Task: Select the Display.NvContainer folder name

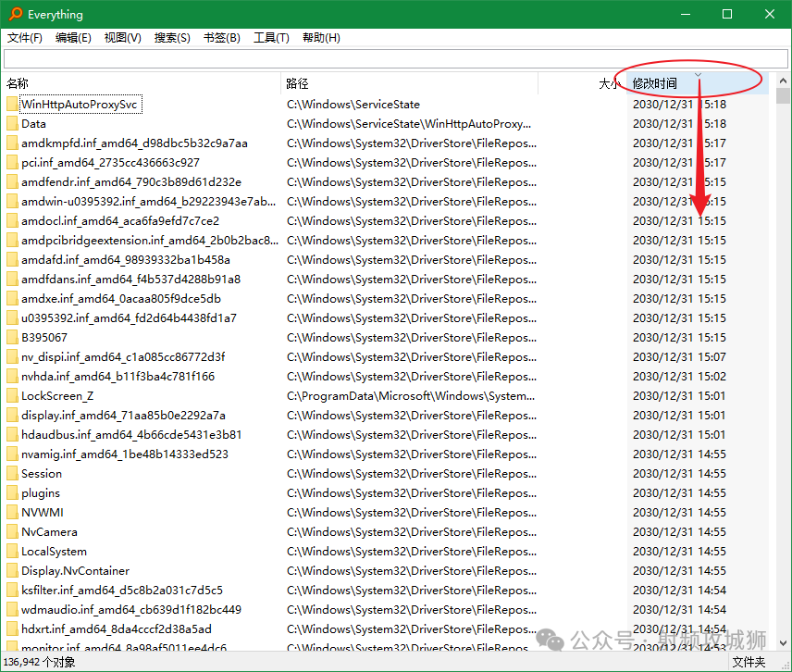Action: pos(75,571)
